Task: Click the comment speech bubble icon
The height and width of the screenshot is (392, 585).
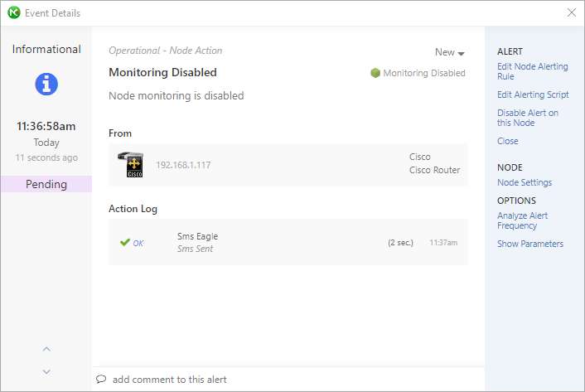Action: pos(101,380)
